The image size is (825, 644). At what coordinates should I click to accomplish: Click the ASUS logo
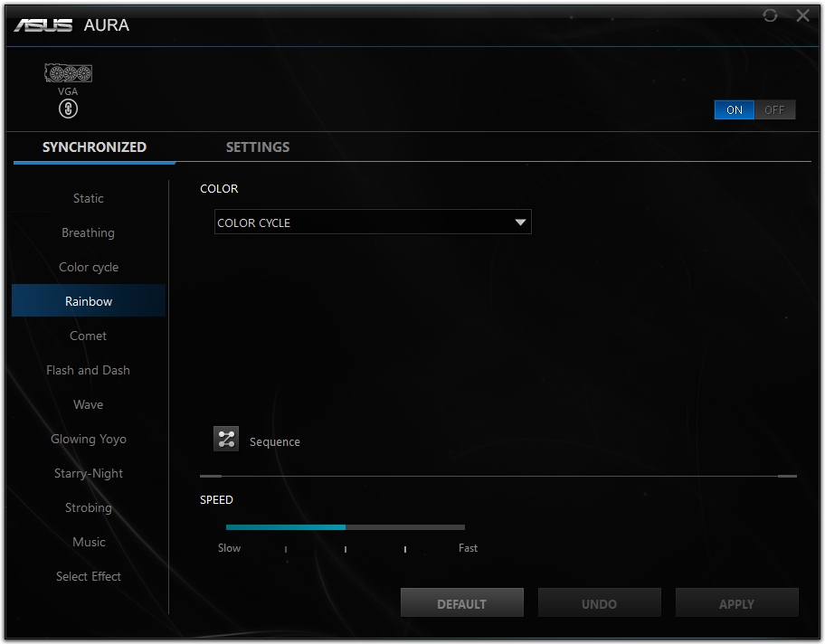tap(43, 24)
